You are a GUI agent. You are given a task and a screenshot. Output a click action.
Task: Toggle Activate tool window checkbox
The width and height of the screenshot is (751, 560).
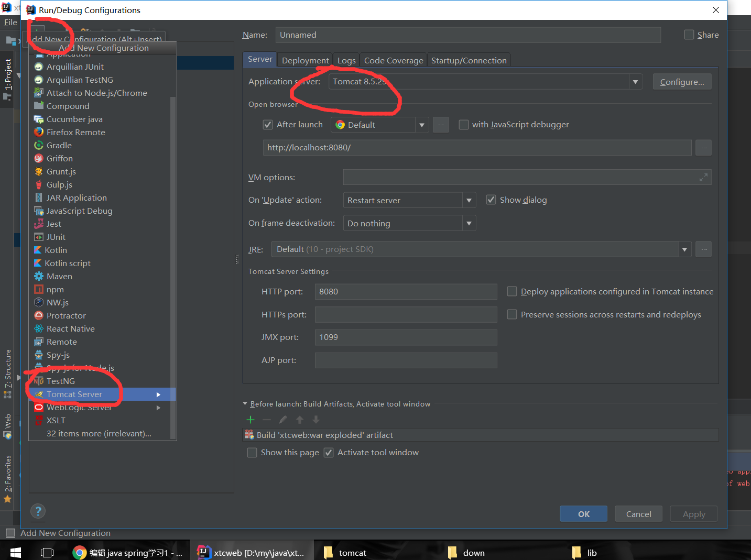click(x=329, y=453)
